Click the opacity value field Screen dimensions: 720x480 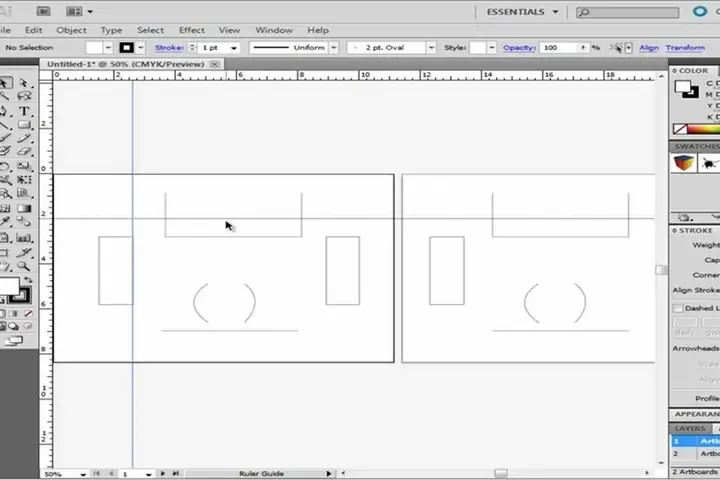tap(560, 48)
